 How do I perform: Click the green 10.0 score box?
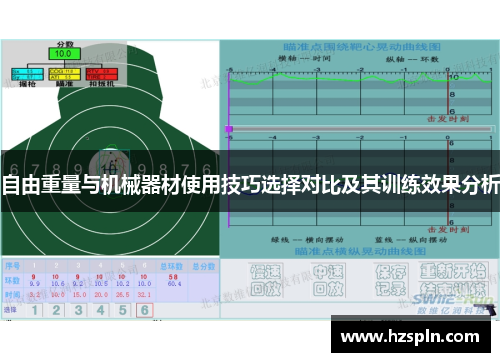(65, 54)
